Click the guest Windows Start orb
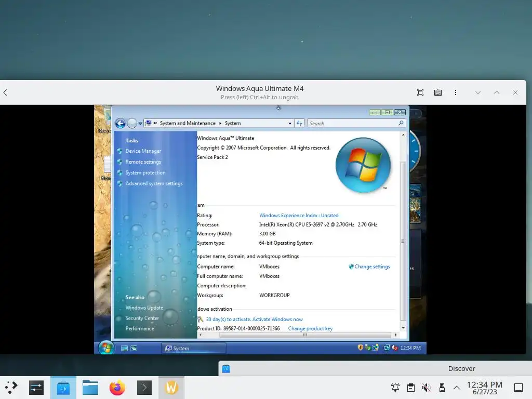The height and width of the screenshot is (399, 532). pos(106,348)
